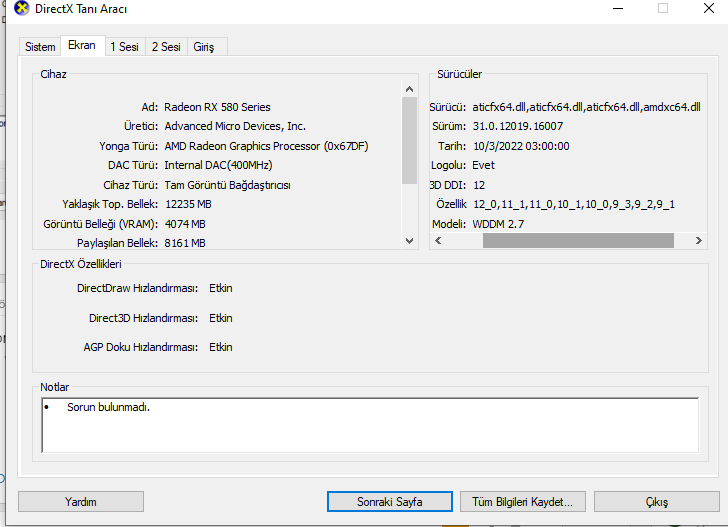Screen dimensions: 728x527
Task: Click Internal DAC(400MHz) value
Action: [218, 165]
